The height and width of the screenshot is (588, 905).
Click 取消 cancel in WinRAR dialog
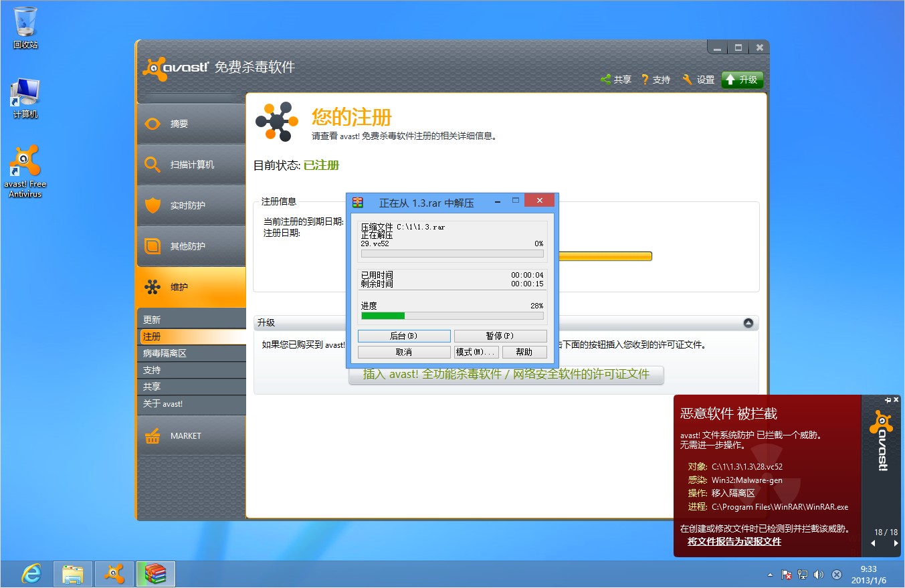coord(404,352)
